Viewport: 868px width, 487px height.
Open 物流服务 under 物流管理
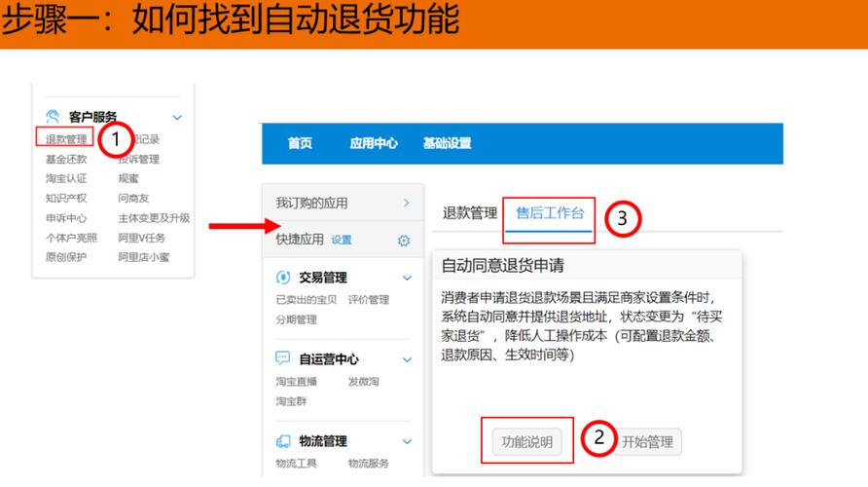369,464
